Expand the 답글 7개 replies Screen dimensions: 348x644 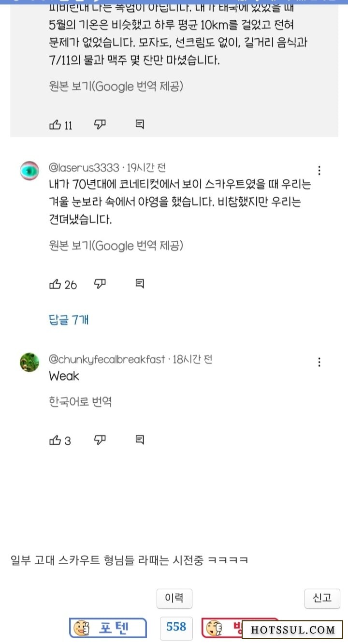(x=69, y=320)
